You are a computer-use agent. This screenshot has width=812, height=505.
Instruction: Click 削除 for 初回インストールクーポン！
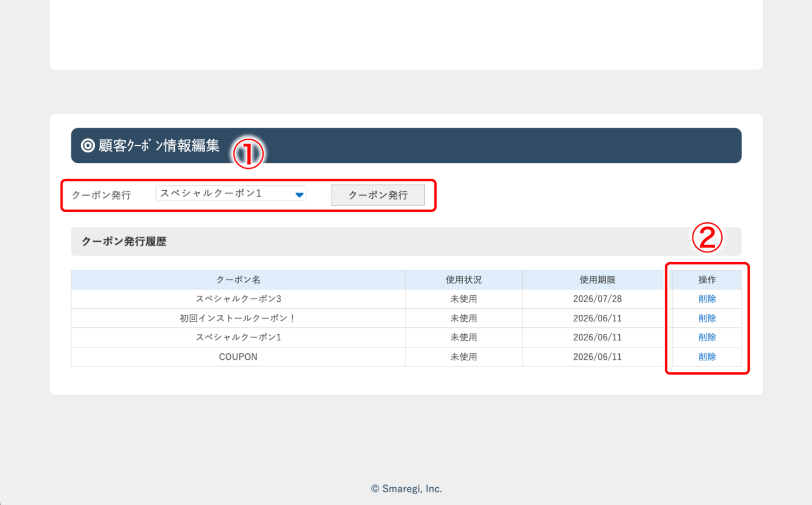(x=707, y=318)
